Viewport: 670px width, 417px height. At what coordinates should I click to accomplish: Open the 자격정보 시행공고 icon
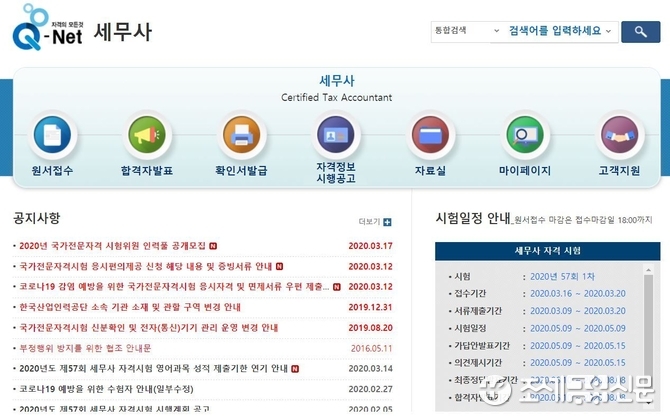pos(337,136)
